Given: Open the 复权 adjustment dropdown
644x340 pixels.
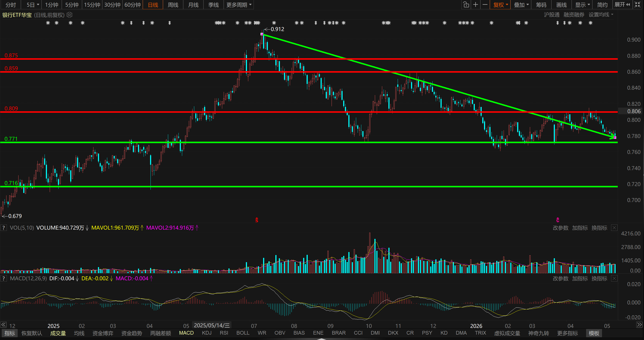Looking at the screenshot, I should pyautogui.click(x=501, y=5).
